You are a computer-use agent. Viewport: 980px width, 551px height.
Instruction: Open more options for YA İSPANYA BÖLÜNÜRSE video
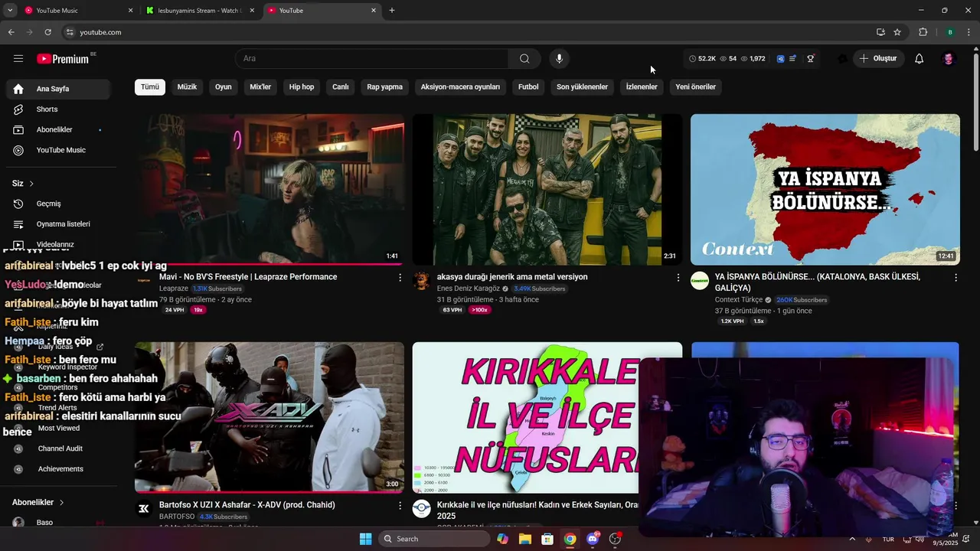coord(955,278)
